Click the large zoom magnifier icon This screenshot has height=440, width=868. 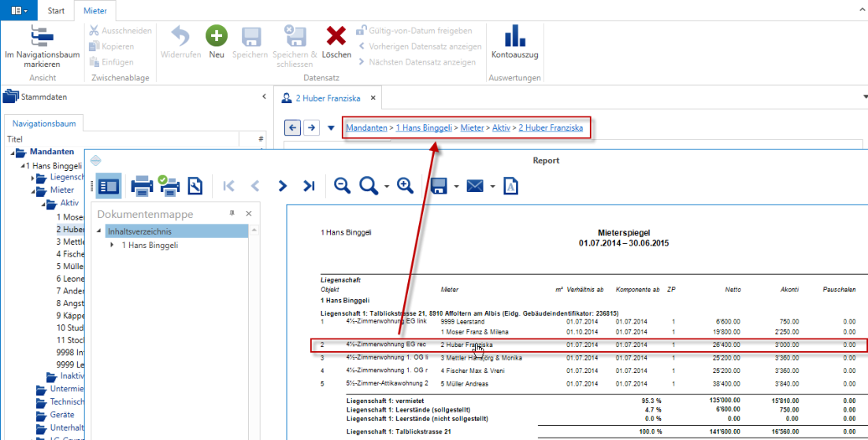[369, 186]
